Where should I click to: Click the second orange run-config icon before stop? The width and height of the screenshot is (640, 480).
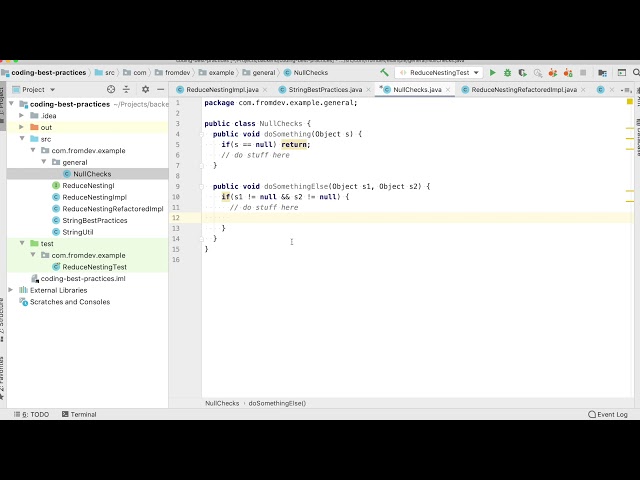pyautogui.click(x=568, y=73)
